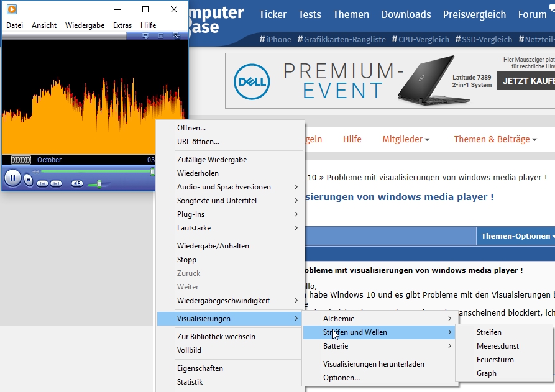Click the Dell logo in the ad banner
Image resolution: width=555 pixels, height=392 pixels.
tap(252, 82)
